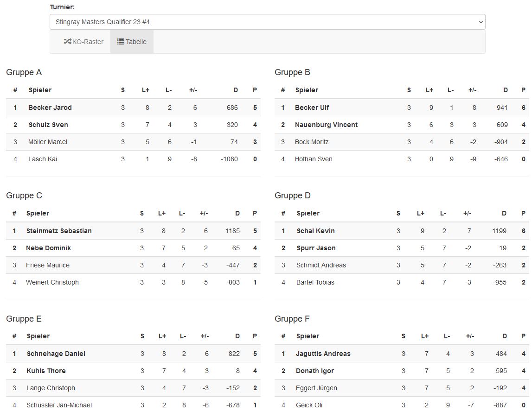Select Jaguttis Andreas in Gruppe F
This screenshot has height=418, width=532.
(x=323, y=354)
